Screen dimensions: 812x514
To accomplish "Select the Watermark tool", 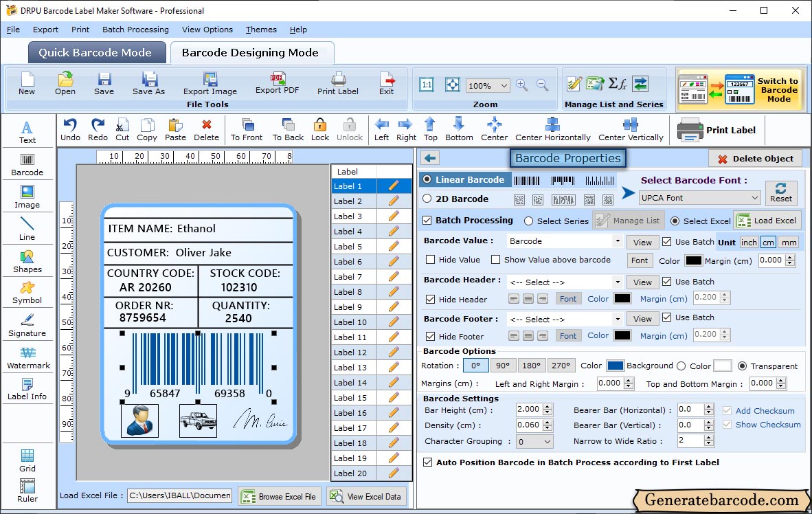I will coord(28,358).
